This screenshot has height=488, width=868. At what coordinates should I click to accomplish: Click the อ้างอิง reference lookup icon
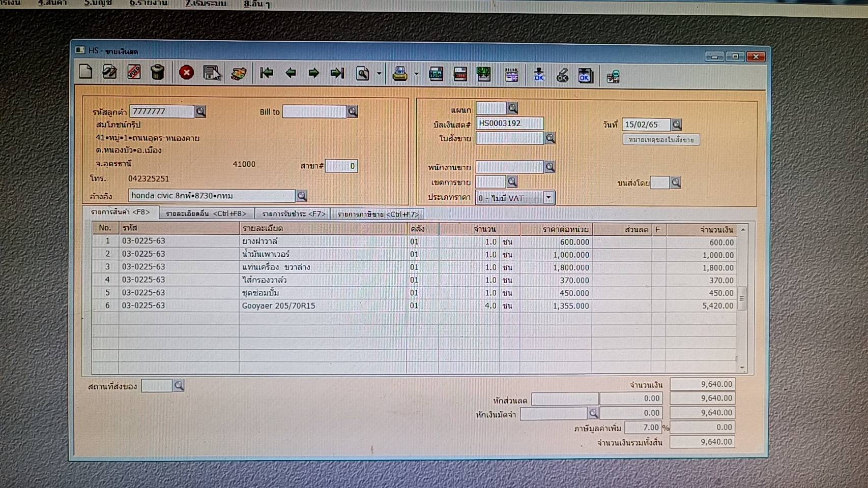[x=302, y=196]
